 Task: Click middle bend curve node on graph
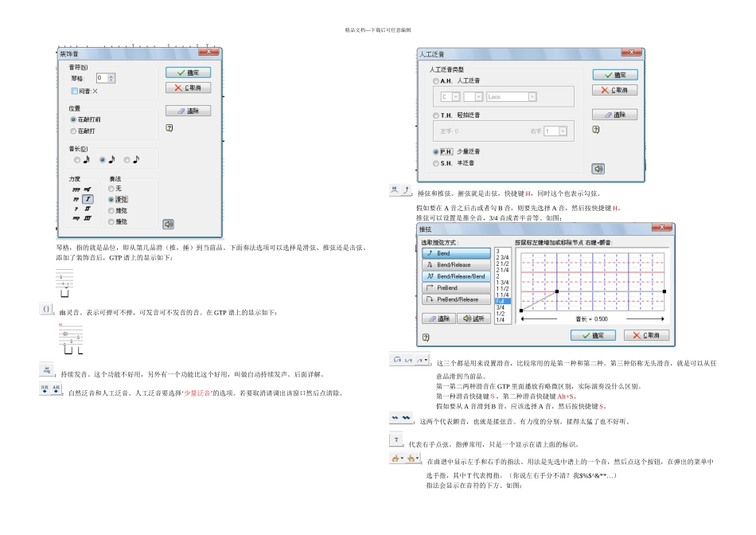pos(557,291)
